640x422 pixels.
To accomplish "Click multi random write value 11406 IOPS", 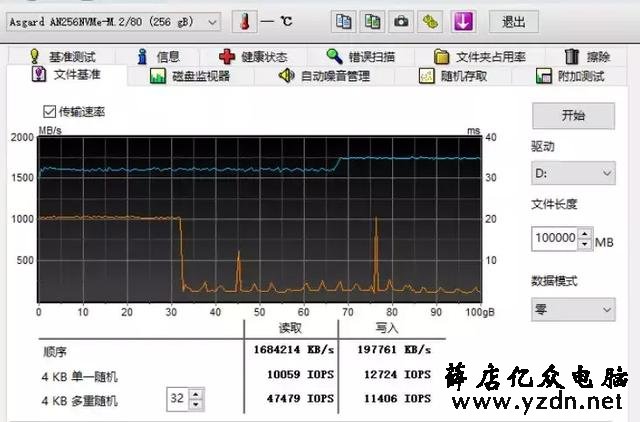I will pos(398,399).
